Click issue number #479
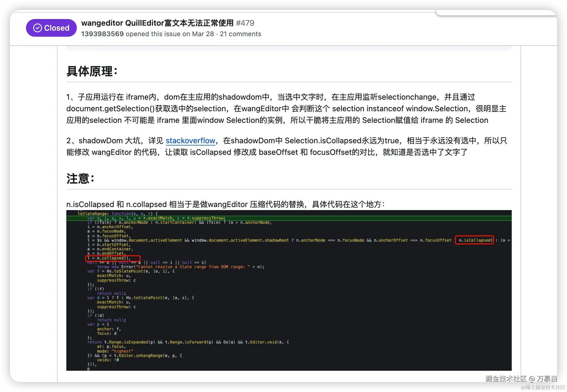The image size is (567, 392). point(245,23)
